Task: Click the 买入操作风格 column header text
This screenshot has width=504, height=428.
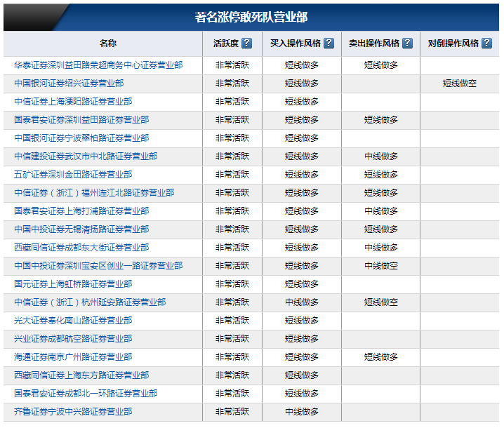Action: [x=296, y=44]
